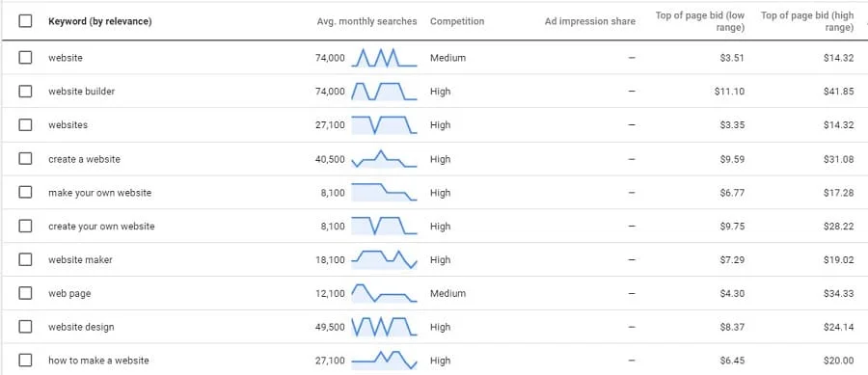Click the trend chart for "website maker"
This screenshot has height=375, width=868.
pyautogui.click(x=384, y=259)
